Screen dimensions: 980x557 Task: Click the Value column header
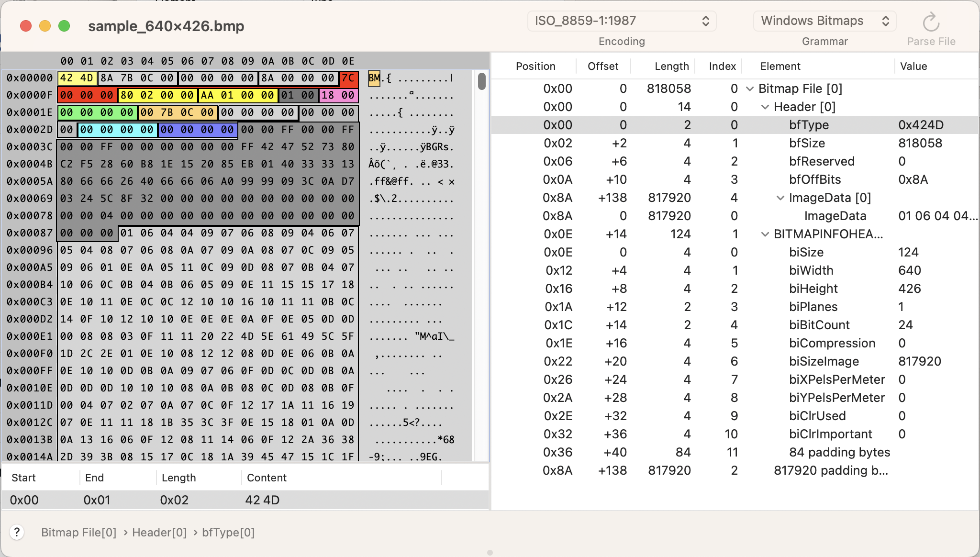coord(913,66)
